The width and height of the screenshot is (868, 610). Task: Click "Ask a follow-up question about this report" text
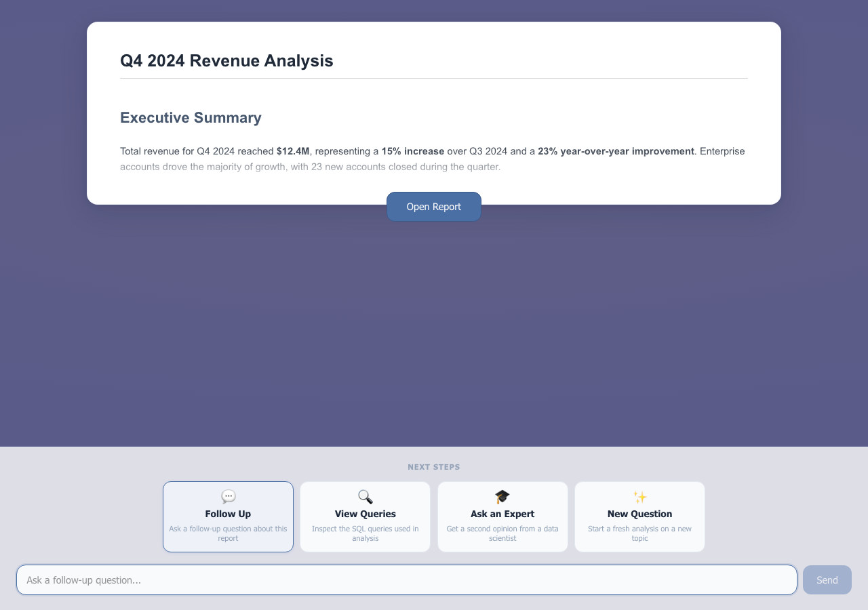point(228,533)
